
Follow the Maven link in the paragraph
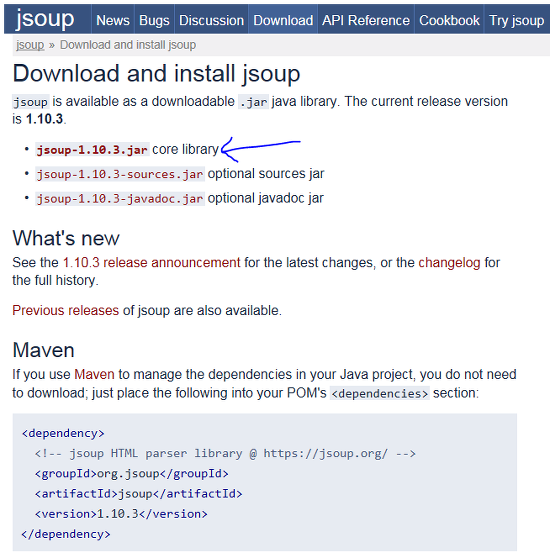coord(94,374)
